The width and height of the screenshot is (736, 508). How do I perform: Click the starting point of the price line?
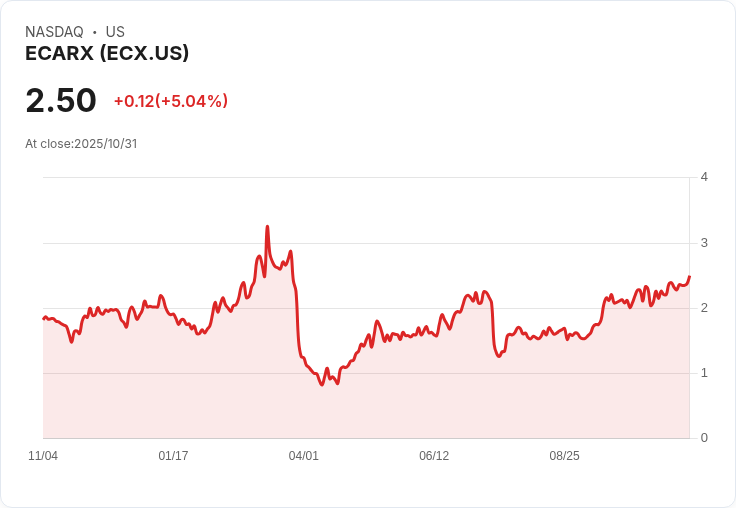coord(43,318)
